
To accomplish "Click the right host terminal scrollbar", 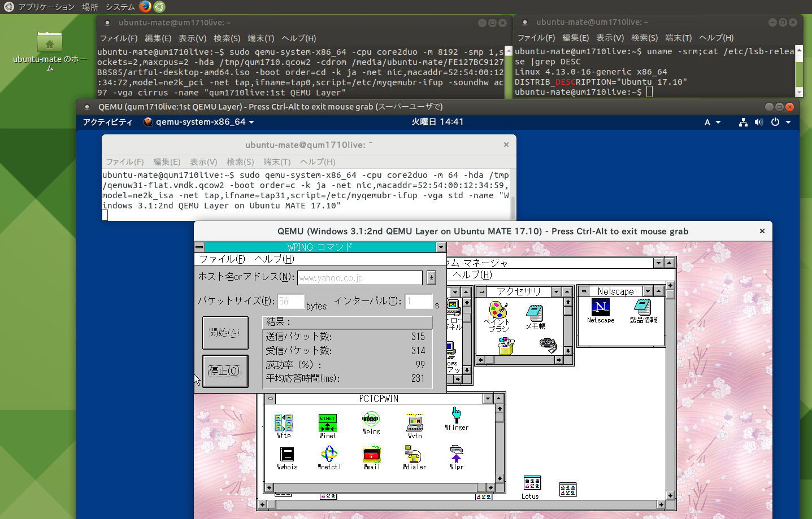I will coord(799,72).
